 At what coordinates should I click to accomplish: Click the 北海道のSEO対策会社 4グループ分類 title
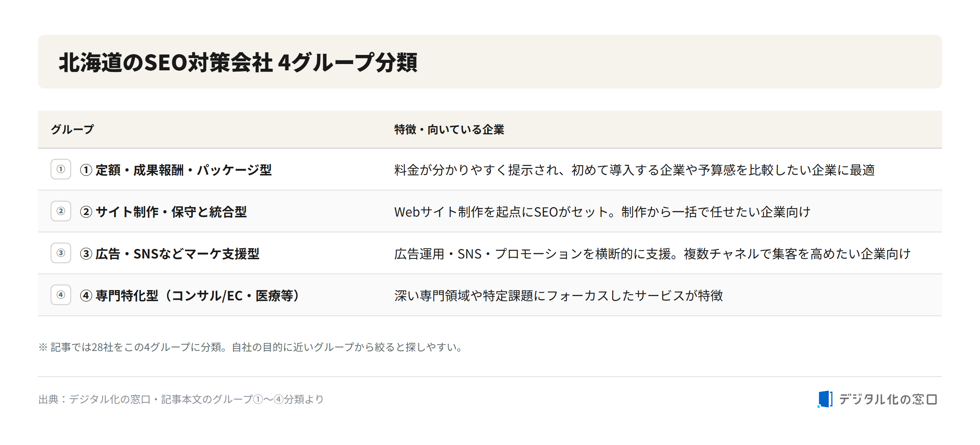coord(238,62)
